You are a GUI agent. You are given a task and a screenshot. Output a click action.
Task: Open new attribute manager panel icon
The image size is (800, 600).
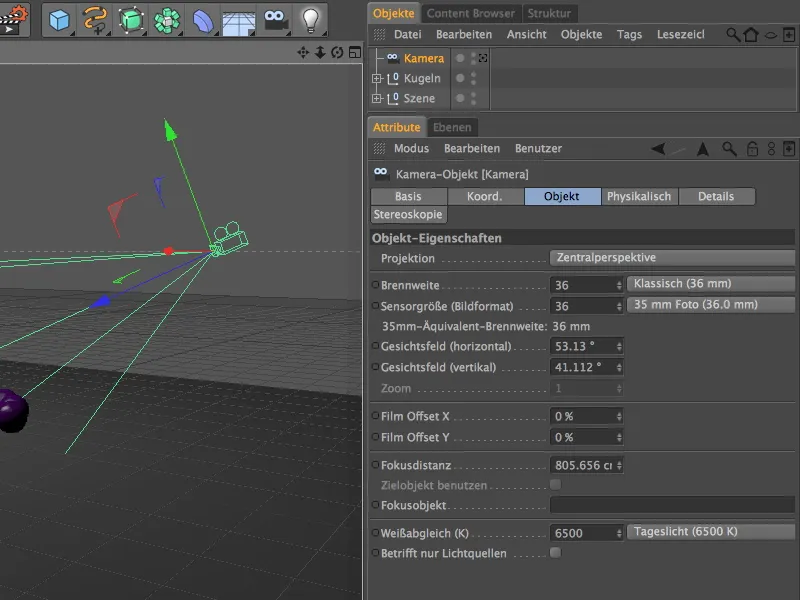point(789,149)
